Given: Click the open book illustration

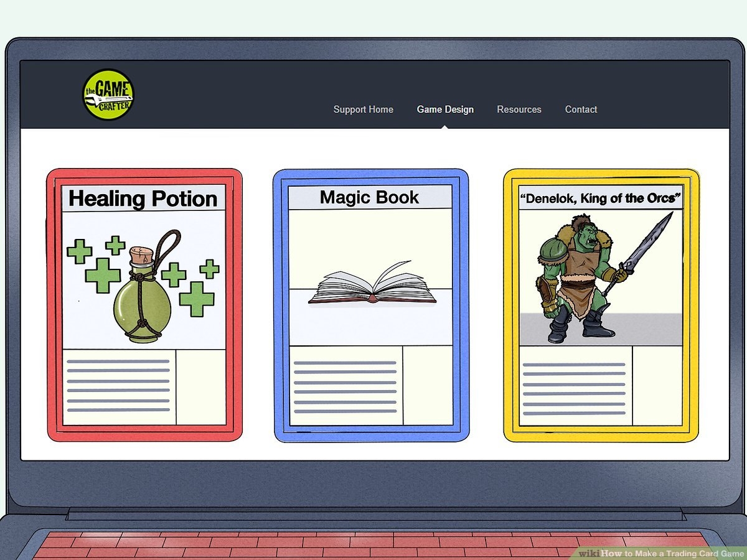Looking at the screenshot, I should point(372,286).
